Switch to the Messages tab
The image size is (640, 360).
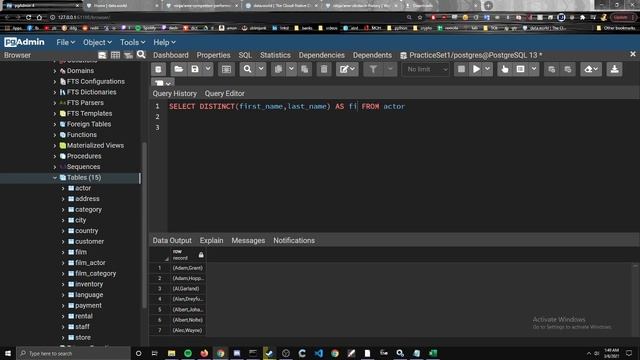[x=248, y=241]
